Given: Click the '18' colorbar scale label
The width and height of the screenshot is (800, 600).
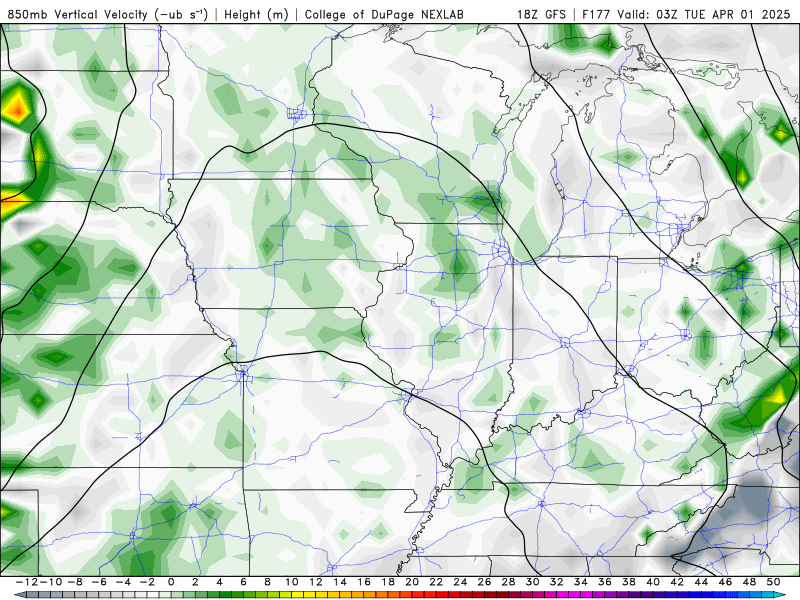Looking at the screenshot, I should point(388,582).
